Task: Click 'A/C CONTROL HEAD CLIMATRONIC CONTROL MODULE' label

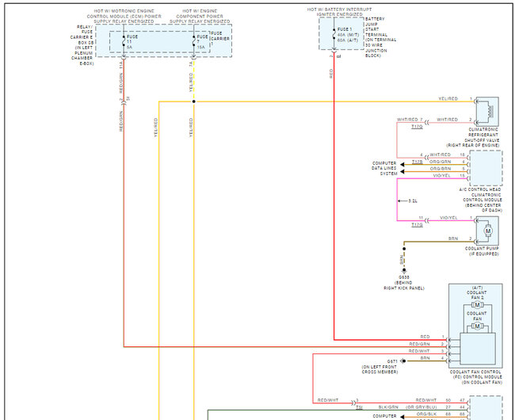Action: [x=480, y=200]
